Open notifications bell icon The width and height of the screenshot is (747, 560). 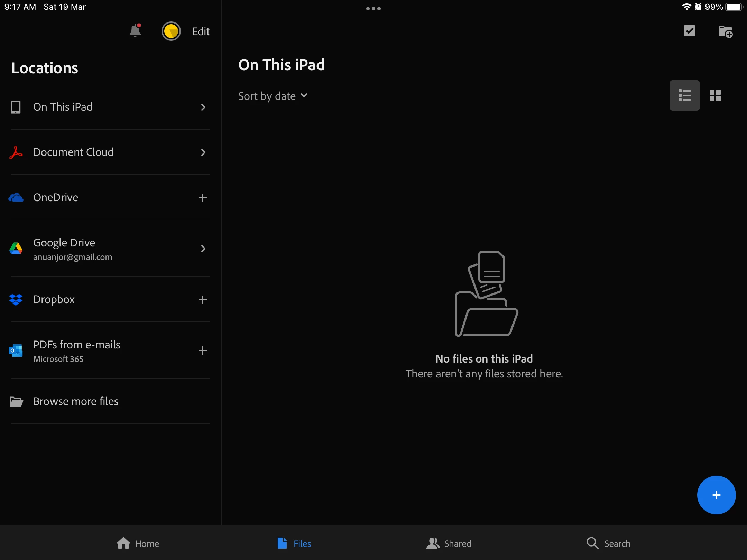(x=135, y=31)
